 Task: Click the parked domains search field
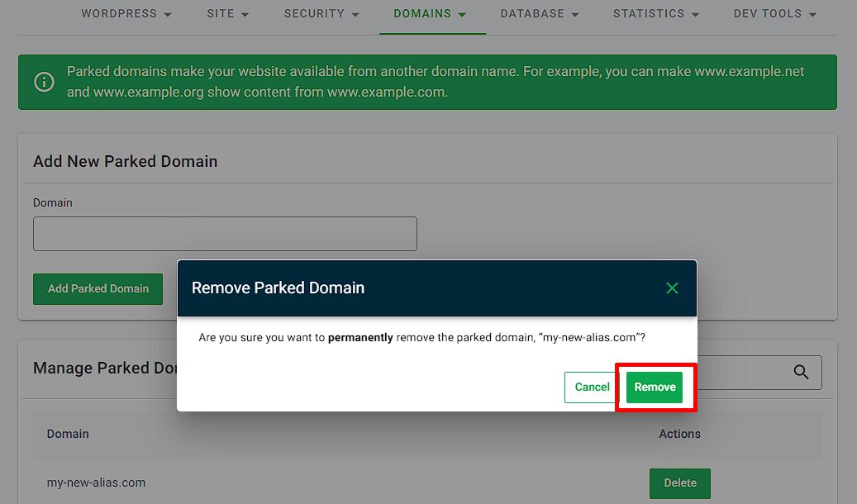(759, 373)
